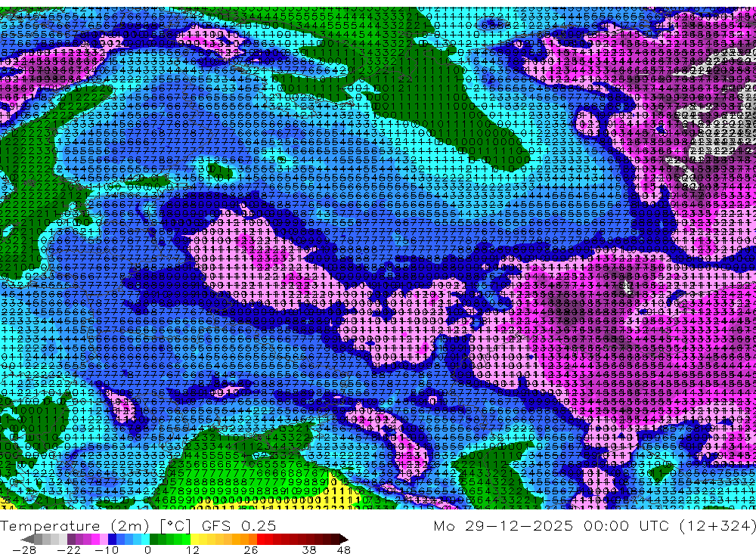
Task: Click the '-10' legend label
Action: click(107, 550)
